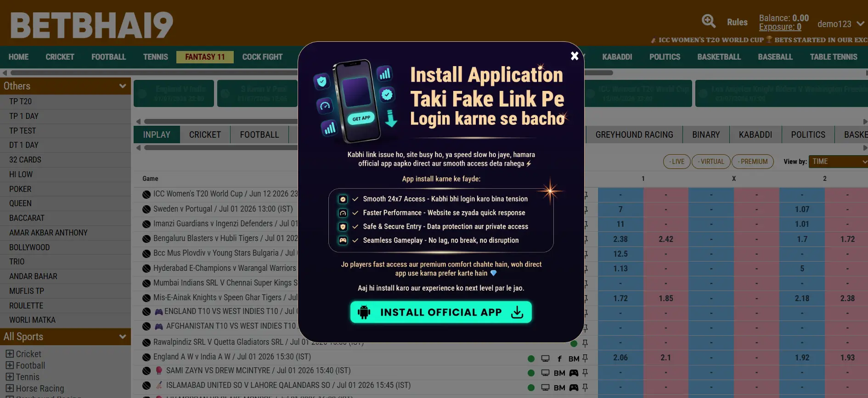Screen dimensions: 868x398
Task: Click fancy 'f' icon for England A W match
Action: [559, 359]
